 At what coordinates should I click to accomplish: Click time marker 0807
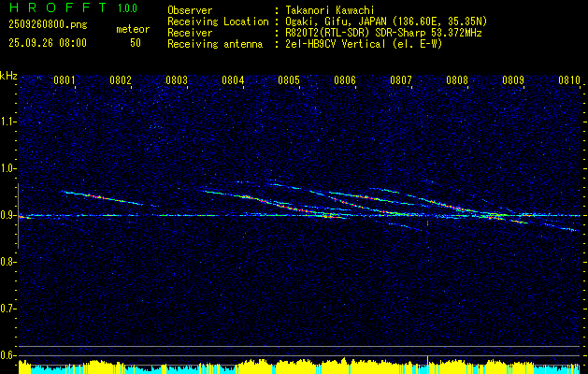coord(401,80)
